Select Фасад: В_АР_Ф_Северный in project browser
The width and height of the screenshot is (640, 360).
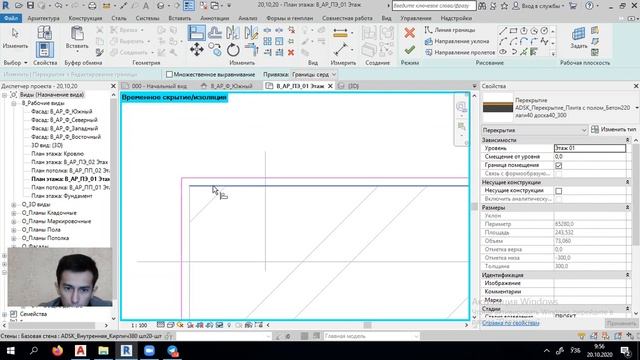pyautogui.click(x=64, y=120)
